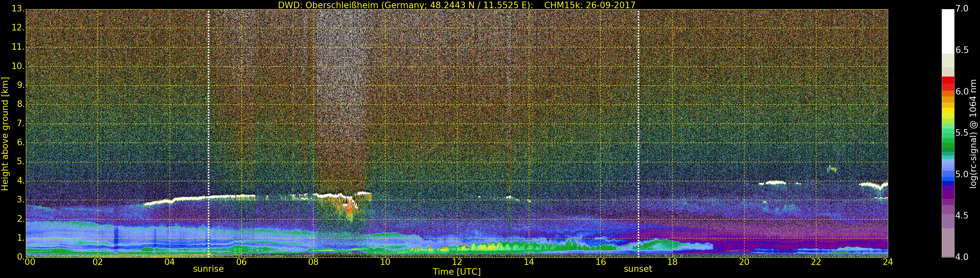
Task: Click the x-axis tick label '16'
Action: point(601,262)
